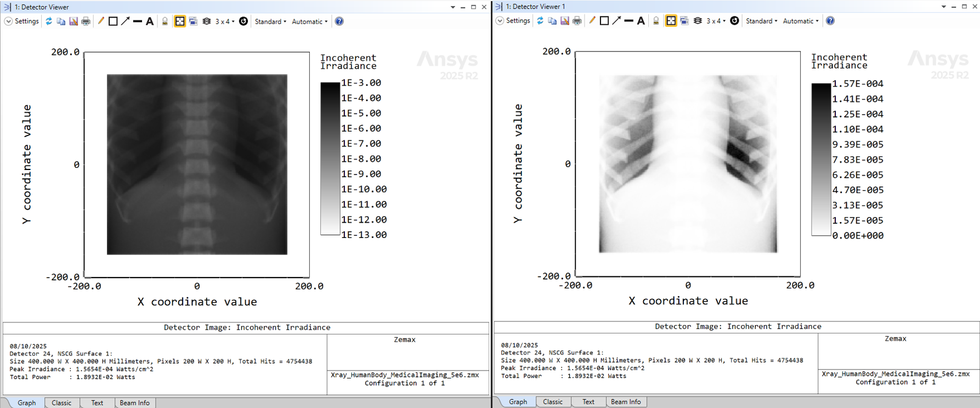Toggle window lock in left Detector Viewer

(x=165, y=21)
